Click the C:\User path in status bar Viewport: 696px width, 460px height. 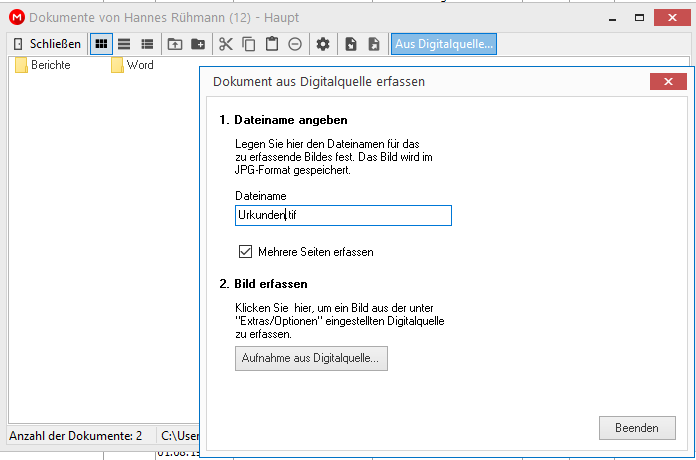click(x=180, y=436)
